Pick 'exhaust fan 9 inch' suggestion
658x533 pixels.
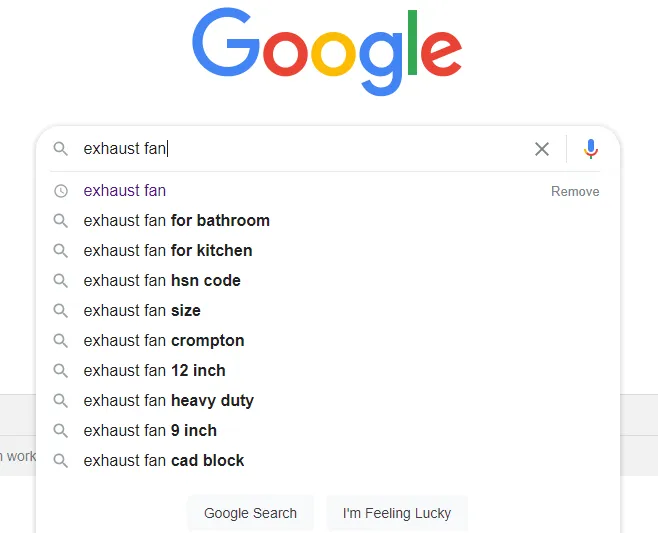[x=150, y=431]
